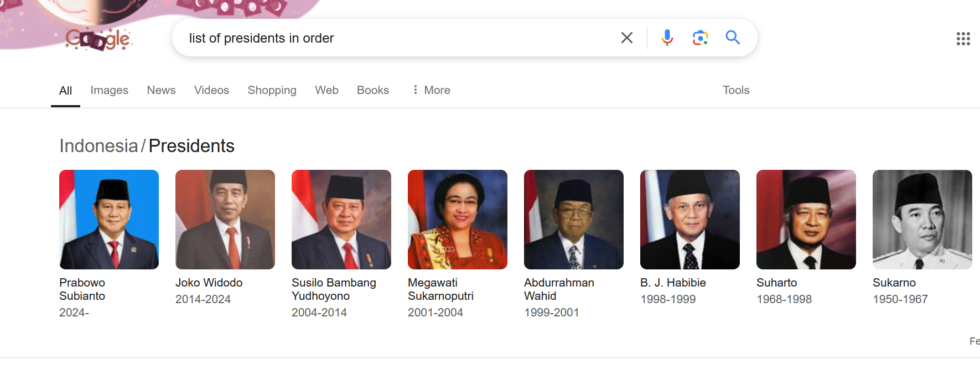This screenshot has width=980, height=385.
Task: Go to the Shopping tab
Action: (272, 90)
